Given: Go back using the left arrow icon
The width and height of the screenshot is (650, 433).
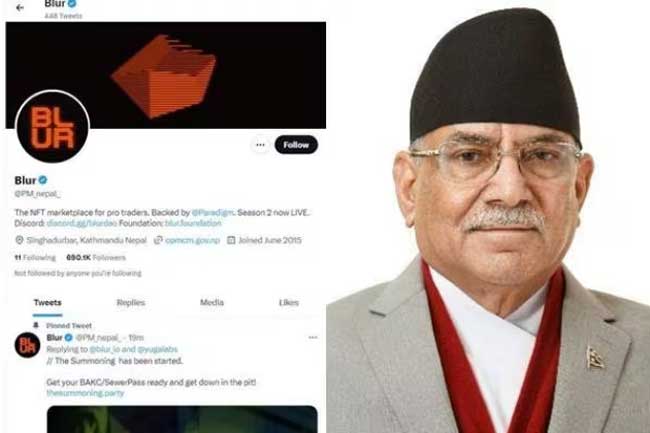Looking at the screenshot, I should (x=19, y=7).
